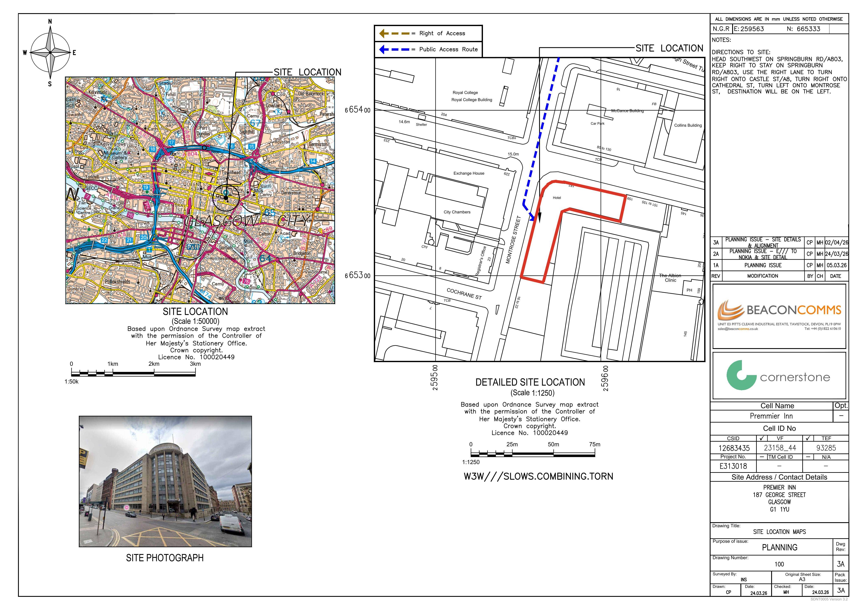
Task: Click the 187 GEORGE STREET address line
Action: [779, 495]
